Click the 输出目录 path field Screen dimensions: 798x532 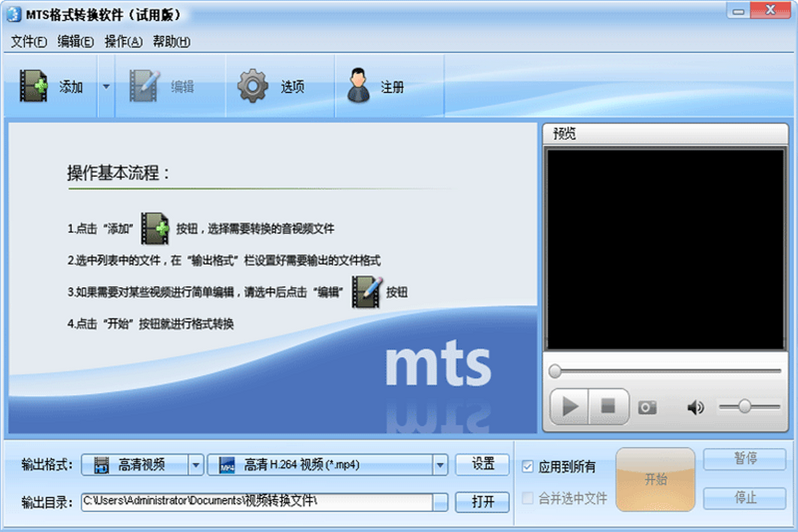pyautogui.click(x=257, y=502)
